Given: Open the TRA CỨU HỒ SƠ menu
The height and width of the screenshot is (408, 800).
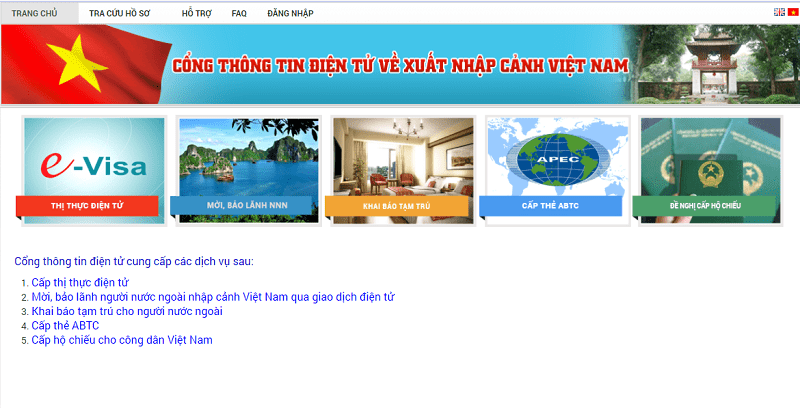Looking at the screenshot, I should (x=119, y=13).
